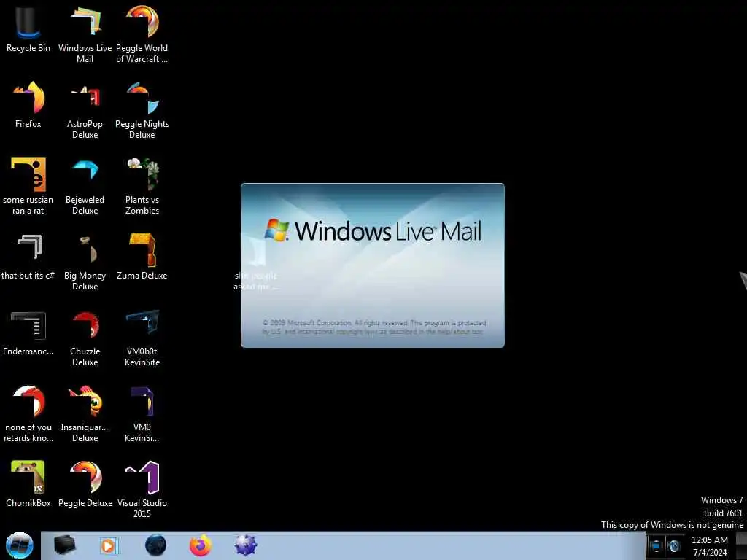
Task: Select the Insaniquar... Deluxe shortcut
Action: pyautogui.click(x=85, y=413)
